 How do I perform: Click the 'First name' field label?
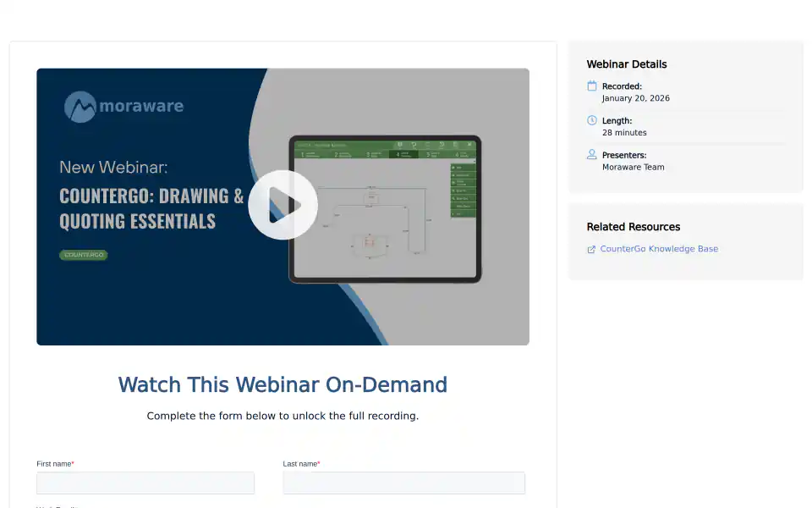tap(55, 464)
